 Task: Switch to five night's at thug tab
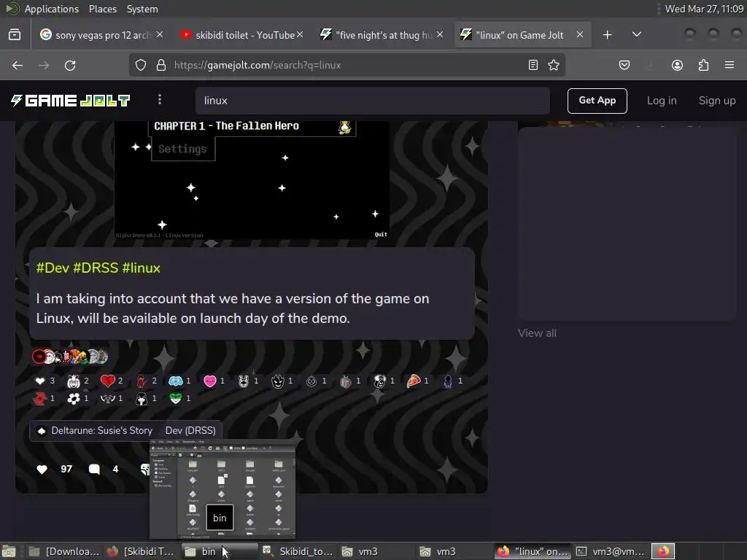pos(381,35)
